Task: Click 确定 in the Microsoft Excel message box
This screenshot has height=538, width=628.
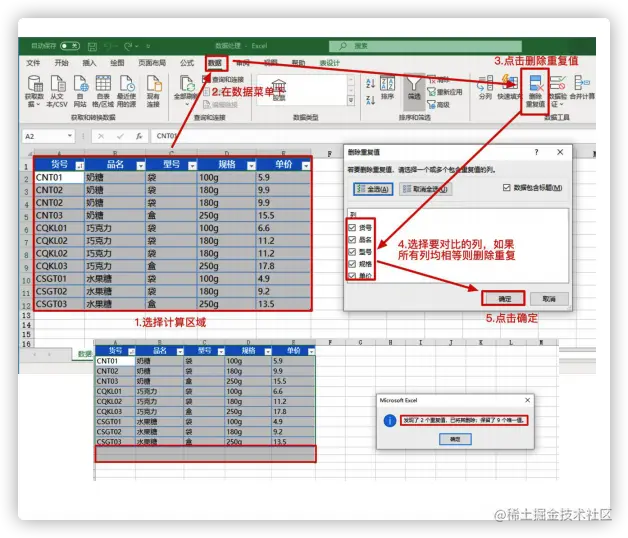Action: pyautogui.click(x=455, y=439)
